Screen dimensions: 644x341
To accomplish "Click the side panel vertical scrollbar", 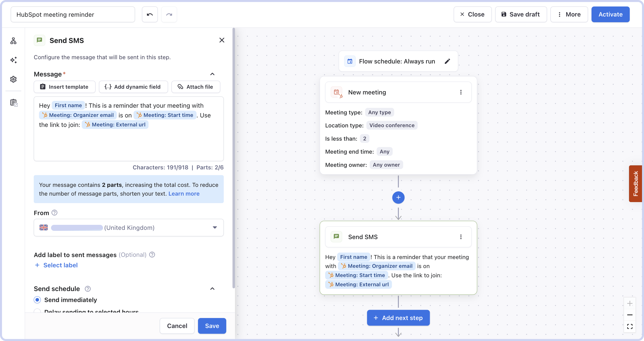I will [234, 158].
